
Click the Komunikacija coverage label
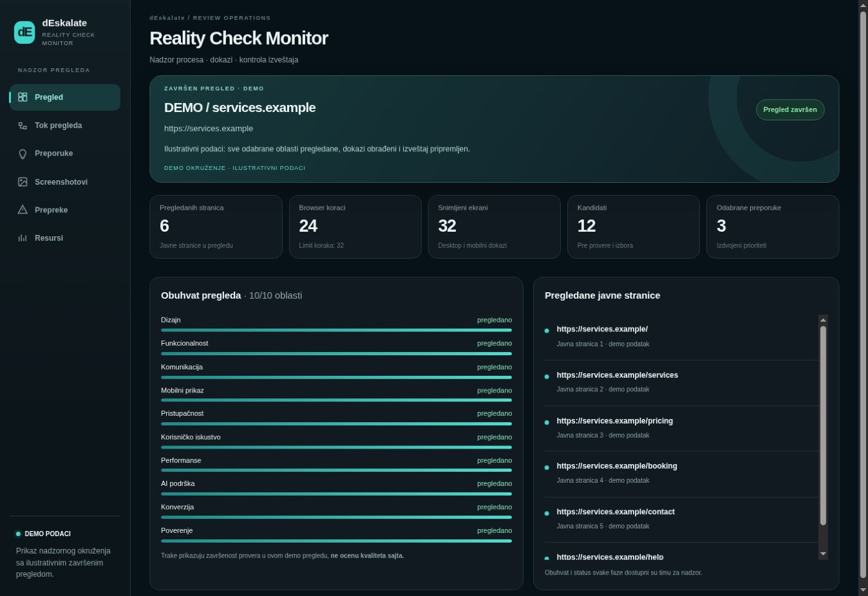coord(182,367)
